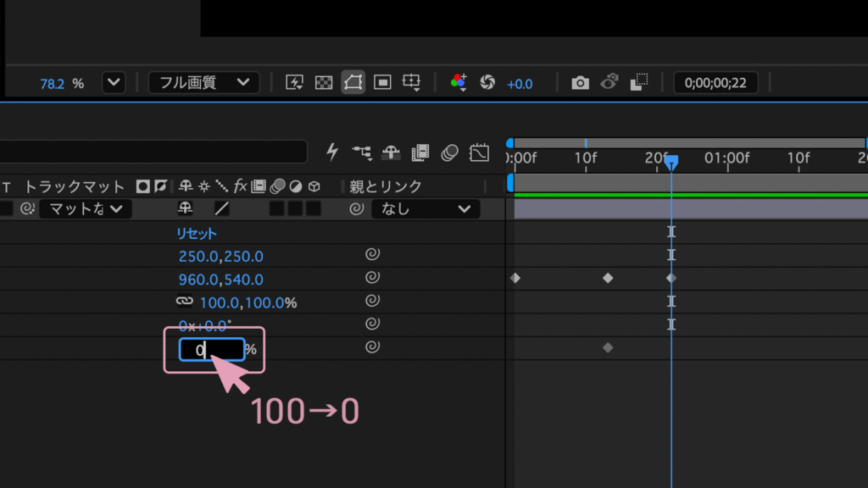Open magnification ratio dropdown arrow
This screenshot has width=868, height=488.
pos(114,83)
